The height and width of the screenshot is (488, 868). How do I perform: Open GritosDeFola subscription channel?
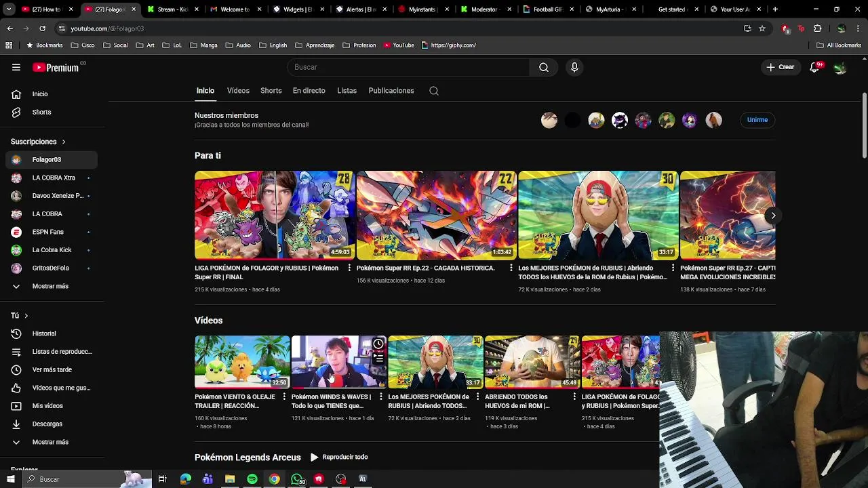coord(52,268)
